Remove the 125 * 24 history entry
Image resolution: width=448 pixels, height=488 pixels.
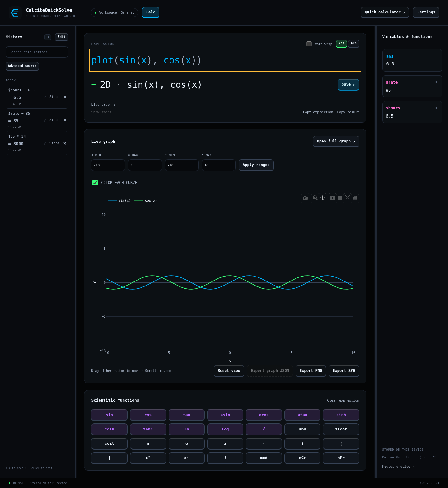(x=65, y=143)
